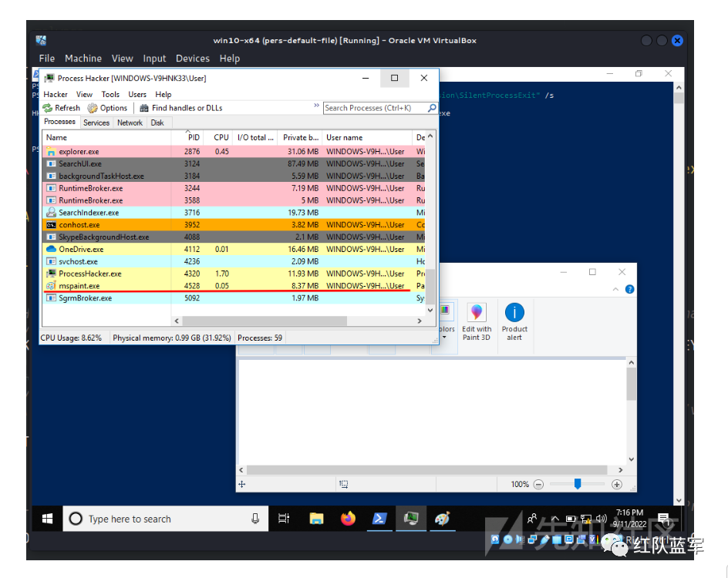The height and width of the screenshot is (578, 728).
Task: Click Product alert icon in Paint
Action: pyautogui.click(x=514, y=312)
